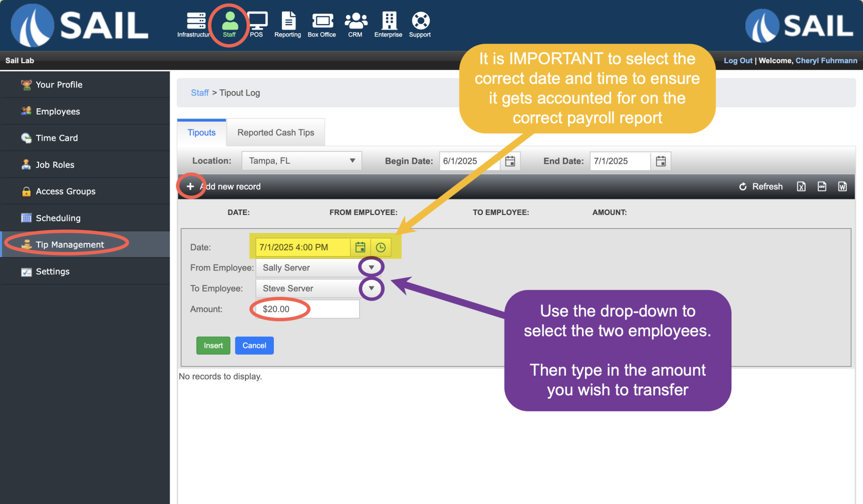Click the TO EMPLOYEE column header
Viewport: 863px width, 504px height.
pyautogui.click(x=501, y=212)
